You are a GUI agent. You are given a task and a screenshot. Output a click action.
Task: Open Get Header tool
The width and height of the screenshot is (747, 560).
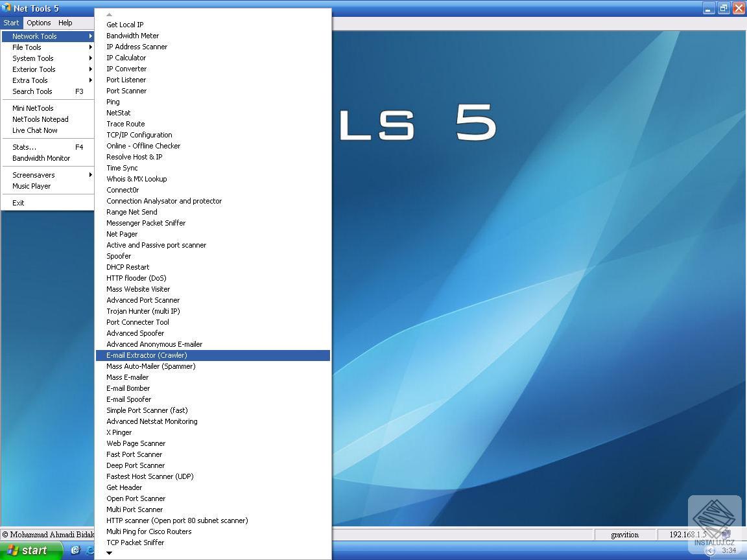(x=213, y=487)
